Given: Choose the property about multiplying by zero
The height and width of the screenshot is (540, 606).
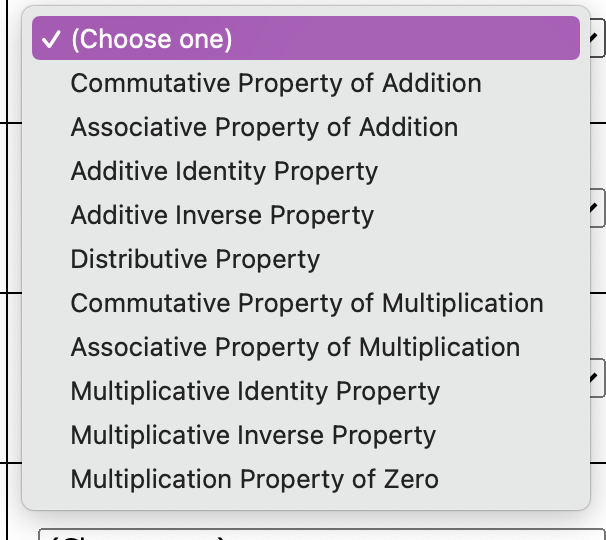Looking at the screenshot, I should click(306, 480).
